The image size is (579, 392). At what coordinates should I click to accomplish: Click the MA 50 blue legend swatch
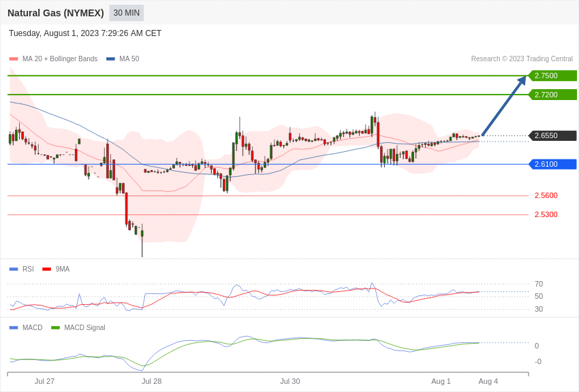[x=110, y=59]
